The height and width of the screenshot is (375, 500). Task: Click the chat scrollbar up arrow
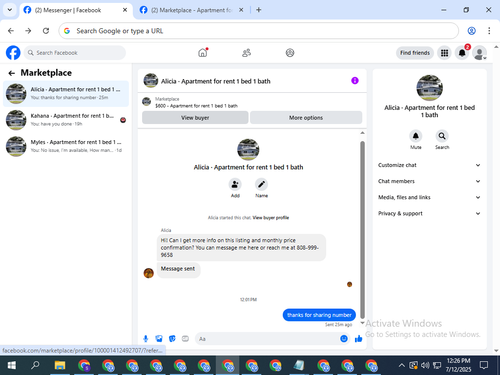point(362,133)
